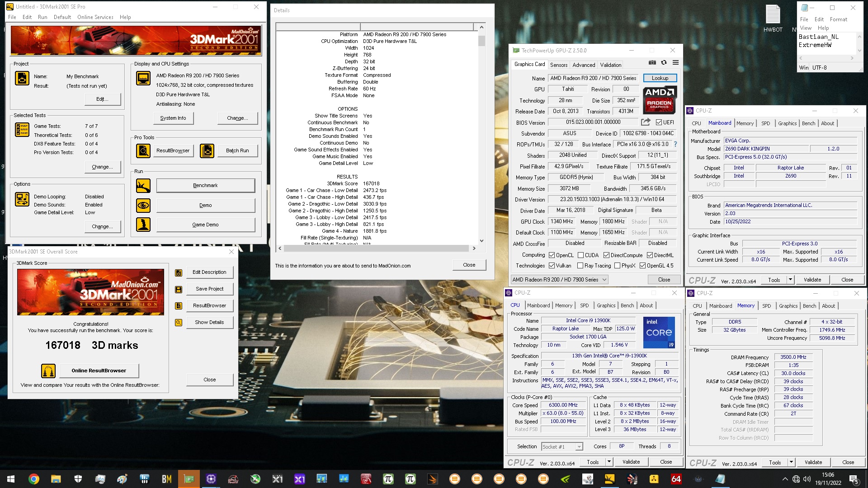Close the Details window with Close button
Image resolution: width=868 pixels, height=488 pixels.
(469, 265)
